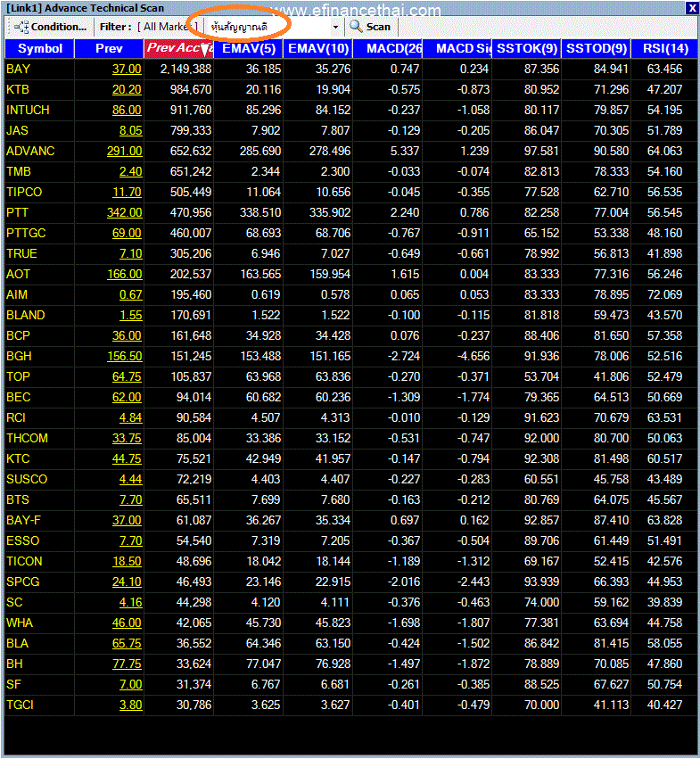
Task: Click AIM RSI value 72.069
Action: [664, 295]
